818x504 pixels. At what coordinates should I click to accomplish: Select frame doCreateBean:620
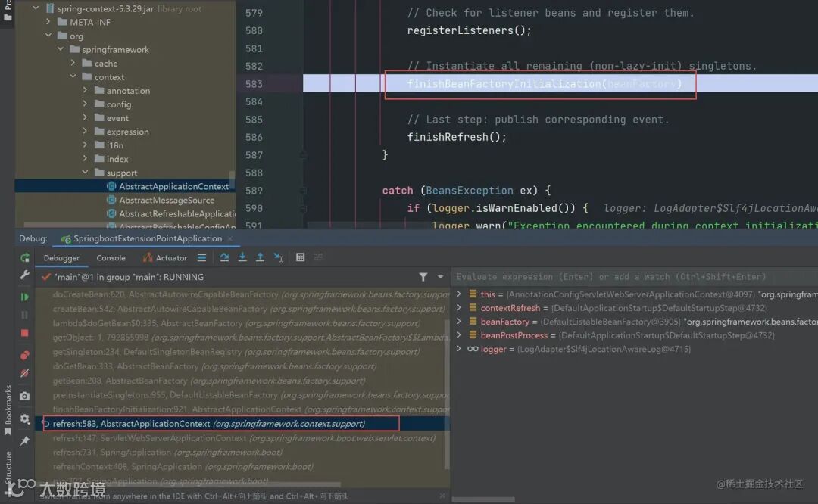pos(251,294)
